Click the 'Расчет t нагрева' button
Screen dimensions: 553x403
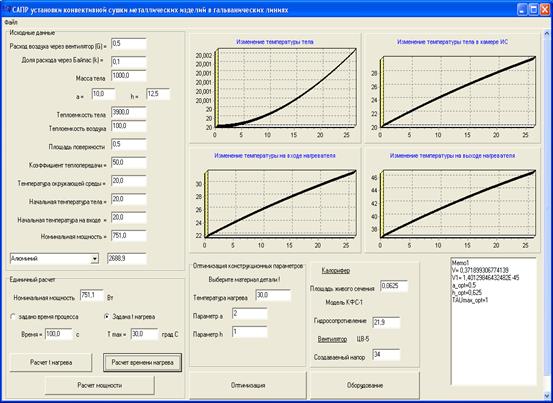pyautogui.click(x=51, y=362)
